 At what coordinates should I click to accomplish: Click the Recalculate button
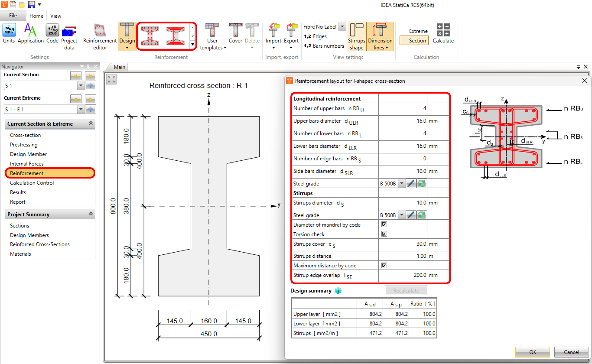coord(406,290)
